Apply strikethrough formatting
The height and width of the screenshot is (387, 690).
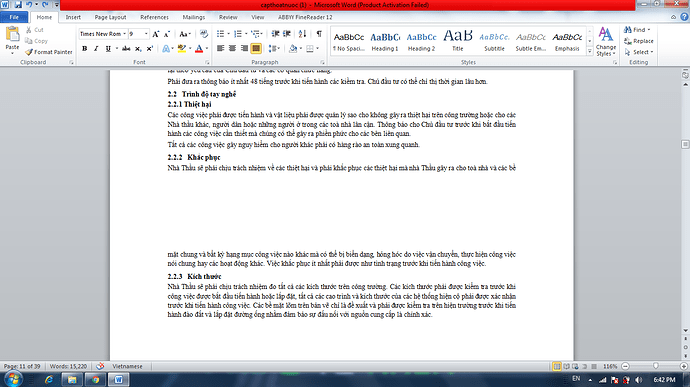(x=126, y=48)
